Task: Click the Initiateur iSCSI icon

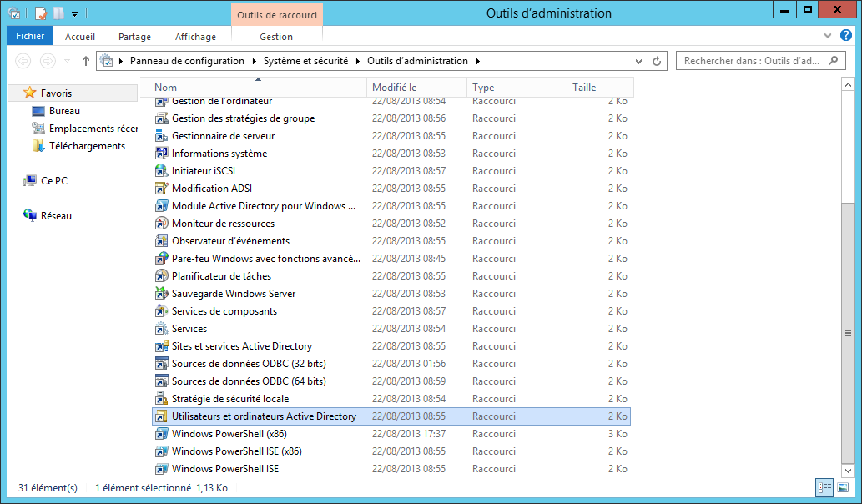Action: click(161, 171)
